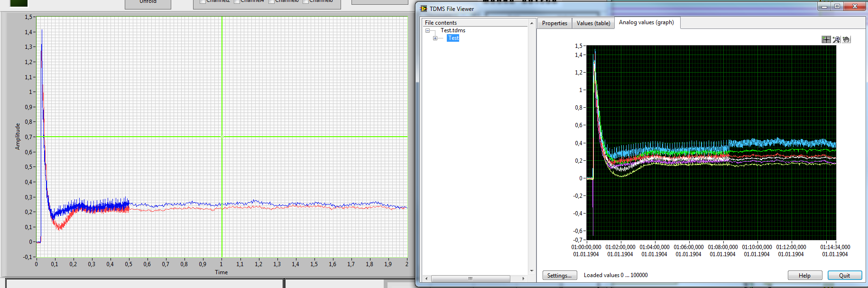Click the y-axis maximum '1,5' on left graph
Screen dimensions: 868x288
point(29,17)
